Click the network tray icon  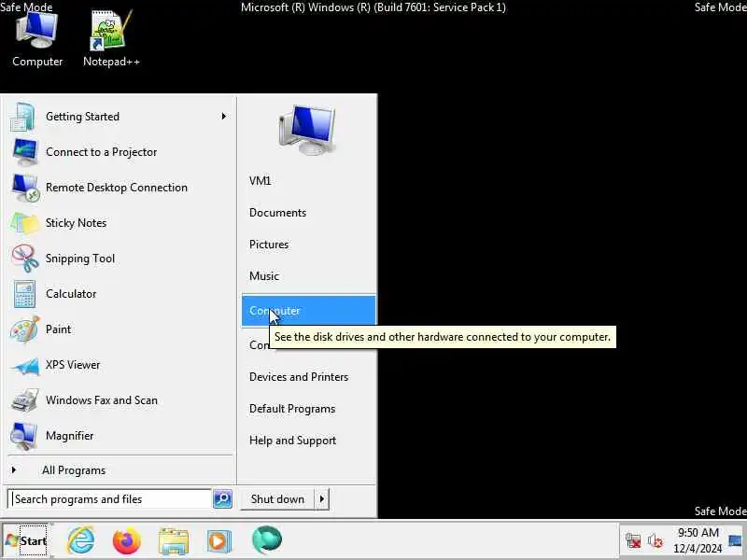coord(633,541)
